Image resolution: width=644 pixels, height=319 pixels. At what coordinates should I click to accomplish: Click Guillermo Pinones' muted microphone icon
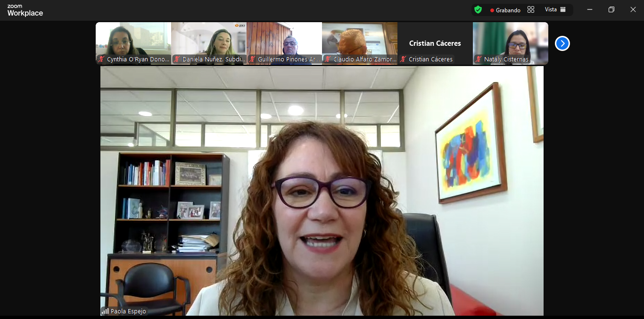pos(252,59)
